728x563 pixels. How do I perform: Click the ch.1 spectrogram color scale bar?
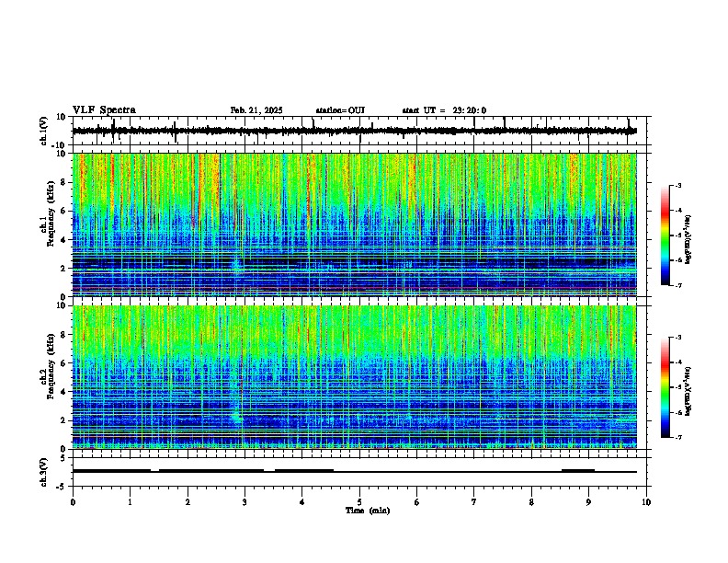[x=665, y=236]
